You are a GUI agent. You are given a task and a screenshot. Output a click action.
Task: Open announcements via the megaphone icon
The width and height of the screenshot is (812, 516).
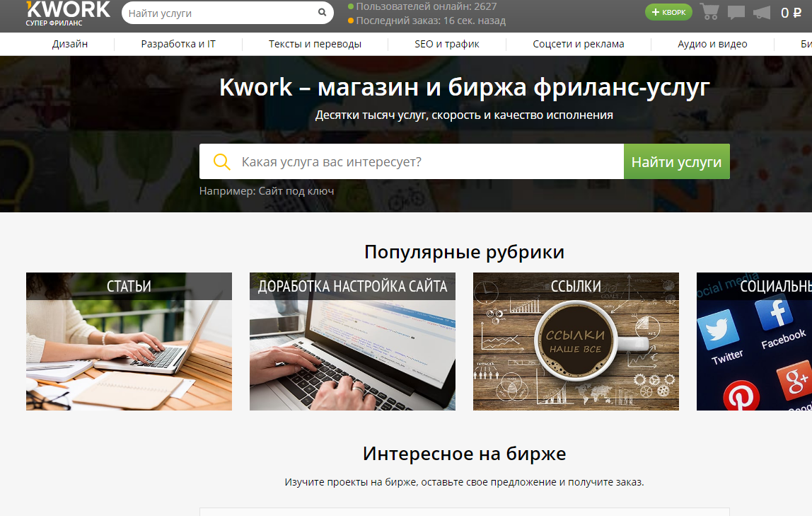point(762,11)
